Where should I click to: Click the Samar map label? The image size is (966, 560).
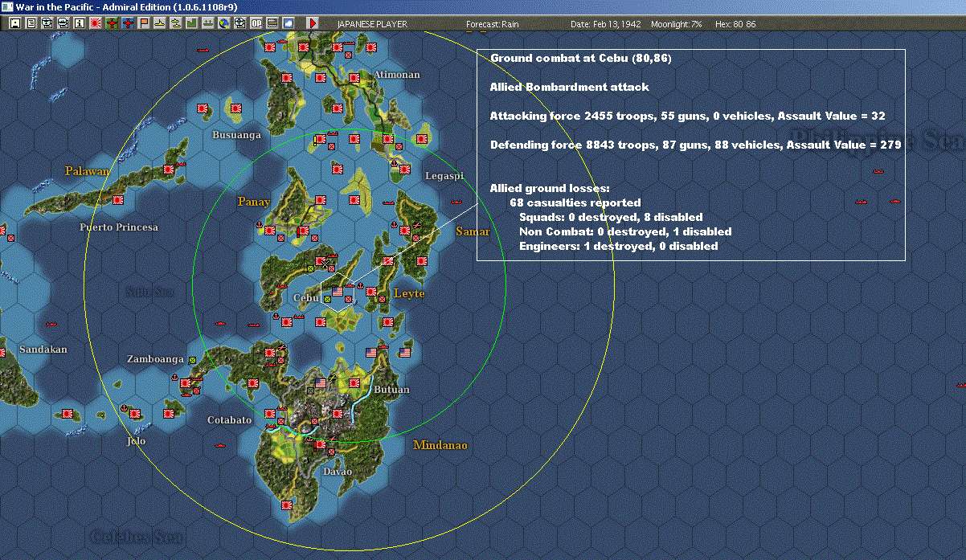coord(472,231)
